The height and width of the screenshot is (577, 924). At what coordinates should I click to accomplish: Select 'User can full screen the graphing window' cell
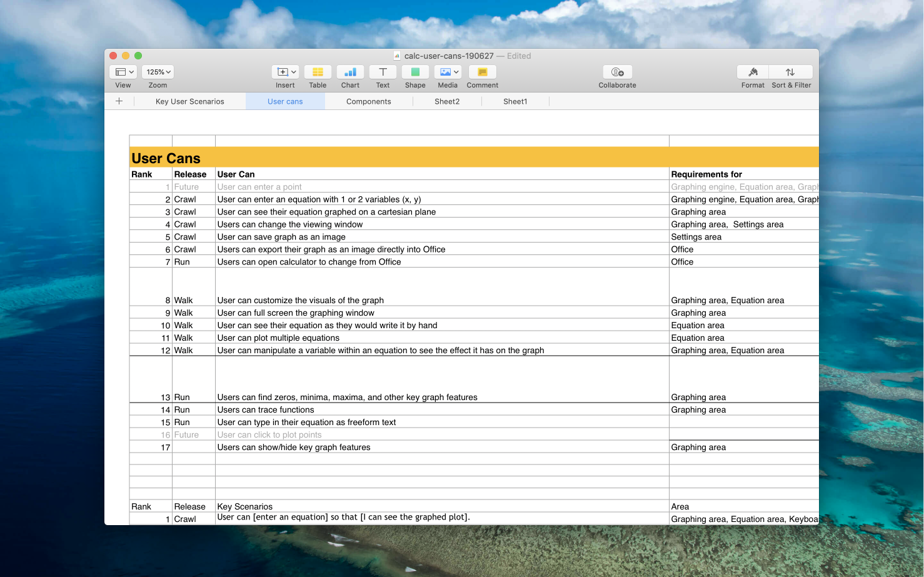coord(442,313)
